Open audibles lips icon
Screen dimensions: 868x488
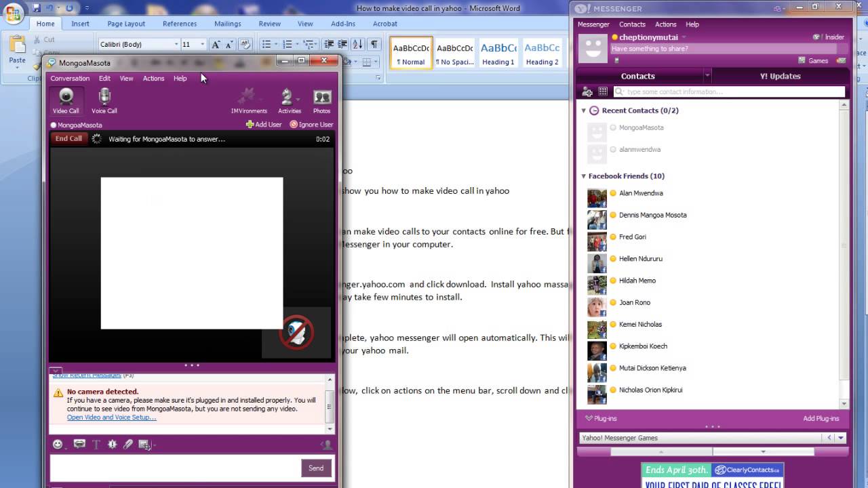click(79, 445)
